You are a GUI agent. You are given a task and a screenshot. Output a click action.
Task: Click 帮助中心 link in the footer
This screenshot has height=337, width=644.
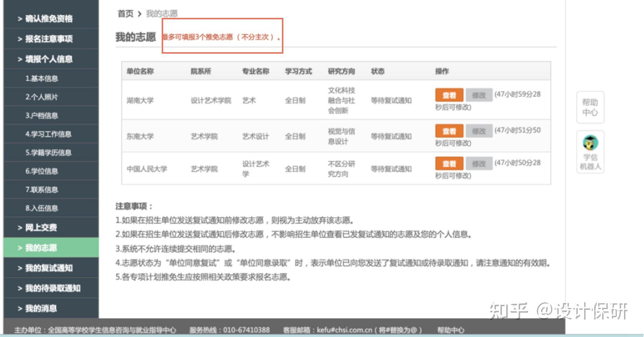(450, 330)
